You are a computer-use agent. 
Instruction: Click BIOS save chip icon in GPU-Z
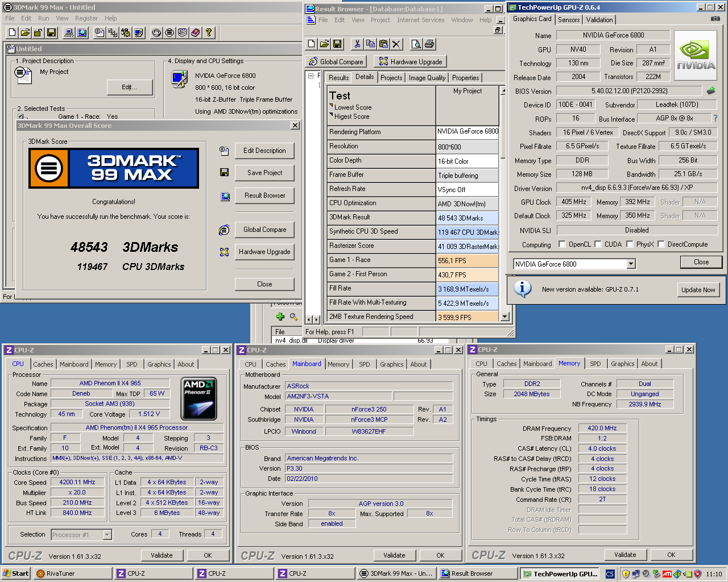tap(711, 90)
